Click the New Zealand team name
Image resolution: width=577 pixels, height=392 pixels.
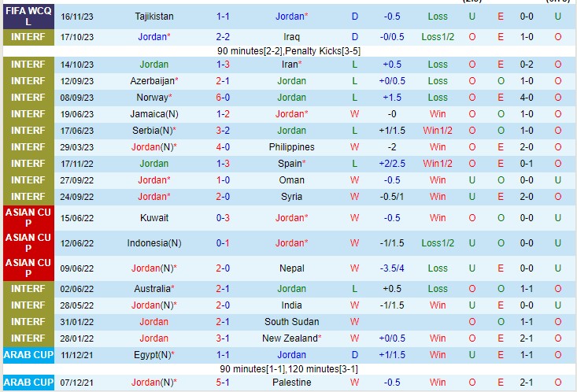[290, 338]
